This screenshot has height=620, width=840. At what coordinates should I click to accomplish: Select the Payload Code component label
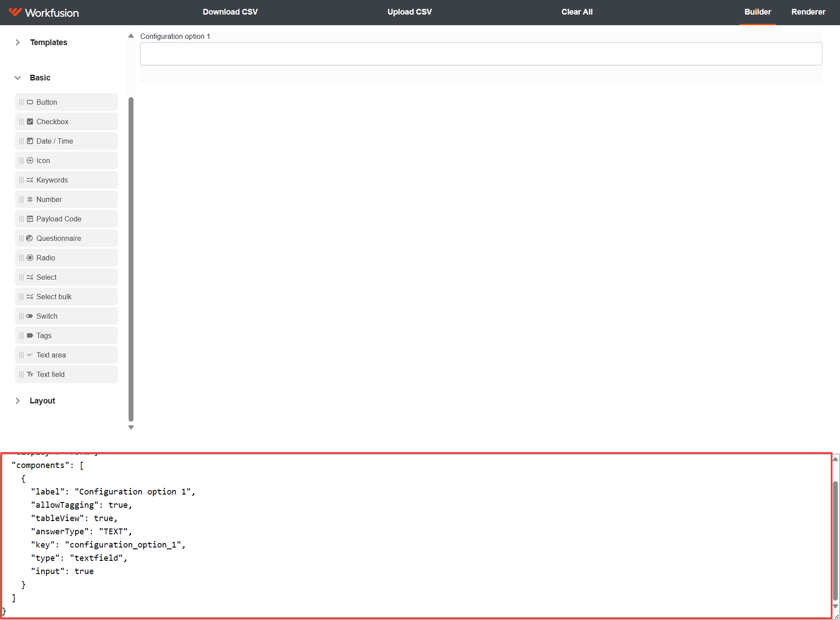[59, 219]
